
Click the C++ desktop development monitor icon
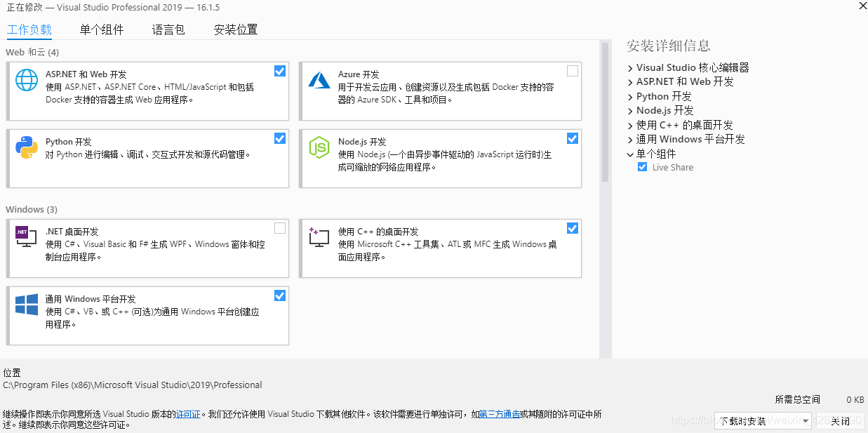coord(319,237)
